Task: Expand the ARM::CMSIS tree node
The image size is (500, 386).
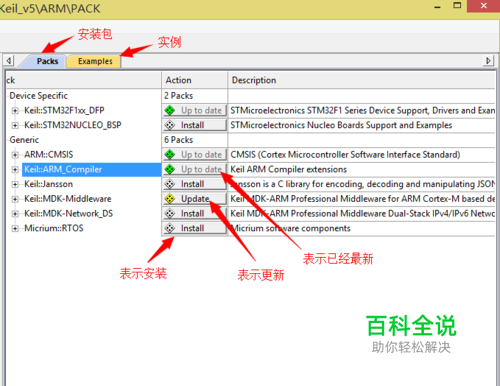Action: 15,155
